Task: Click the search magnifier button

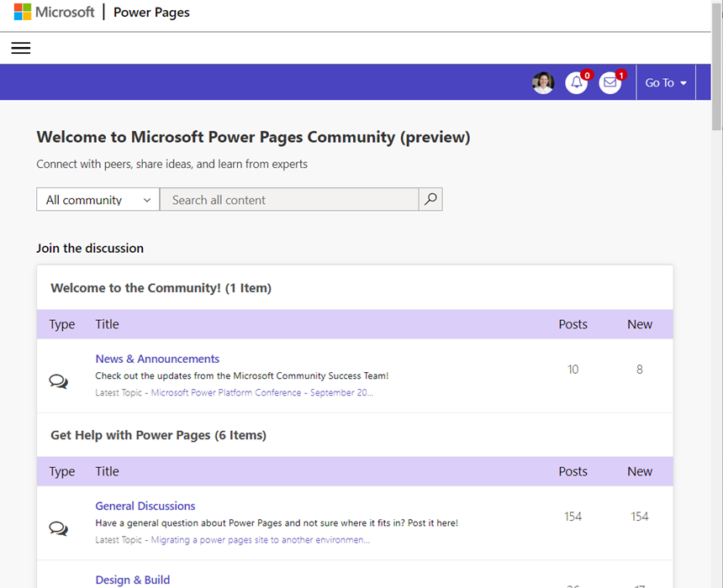Action: click(430, 199)
